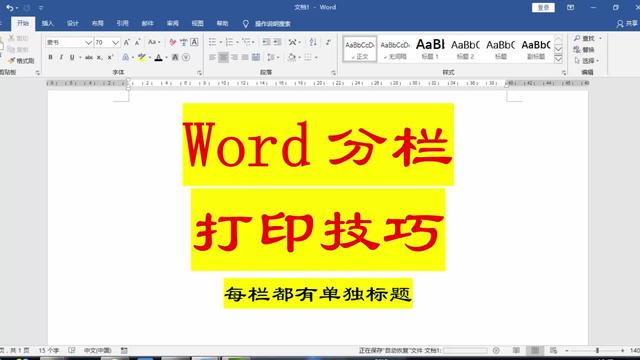This screenshot has width=640, height=360.
Task: Clear all formatting with the eraser icon
Action: coord(173,42)
